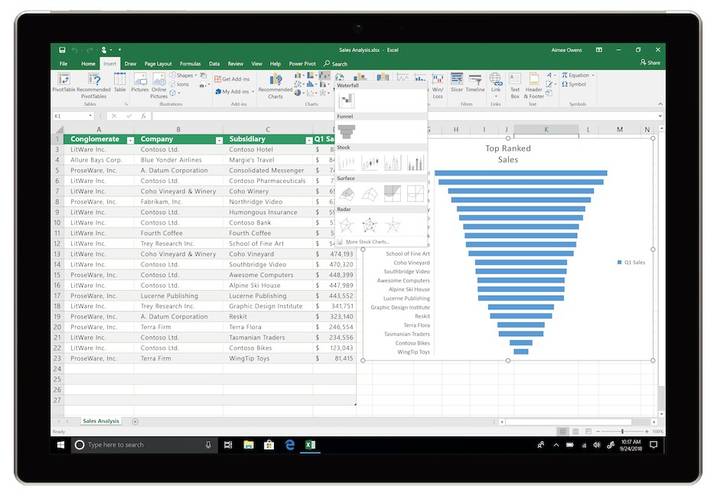The width and height of the screenshot is (714, 500).
Task: Click the taskbar search box
Action: click(x=144, y=445)
